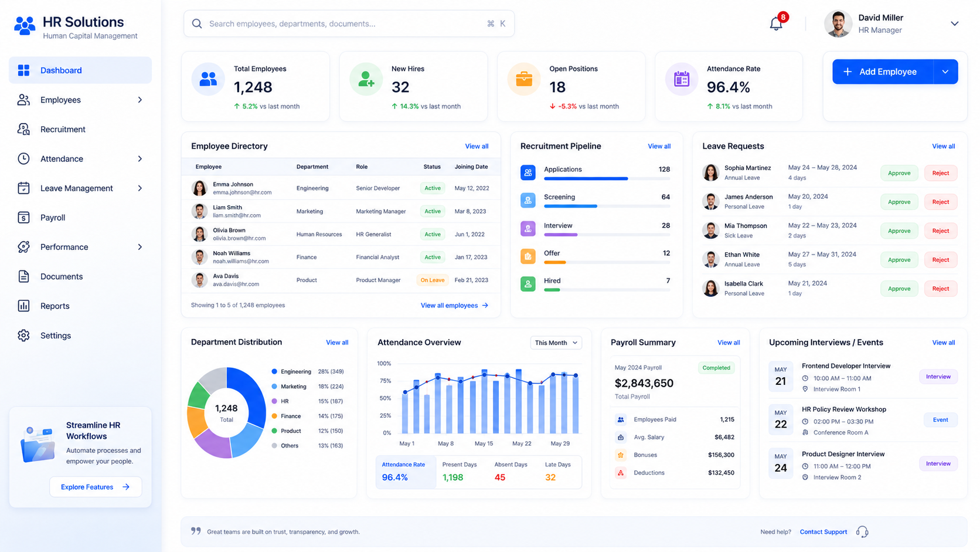
Task: Click the Employees Paid icon in Payroll Summary
Action: point(621,419)
